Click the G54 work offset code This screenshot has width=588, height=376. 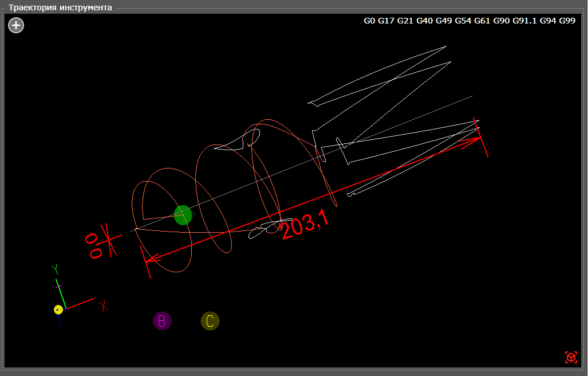463,21
